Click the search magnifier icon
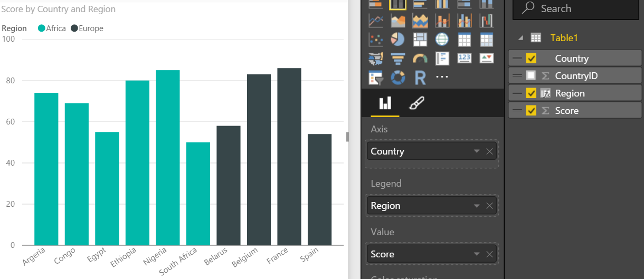The image size is (644, 279). click(x=528, y=8)
